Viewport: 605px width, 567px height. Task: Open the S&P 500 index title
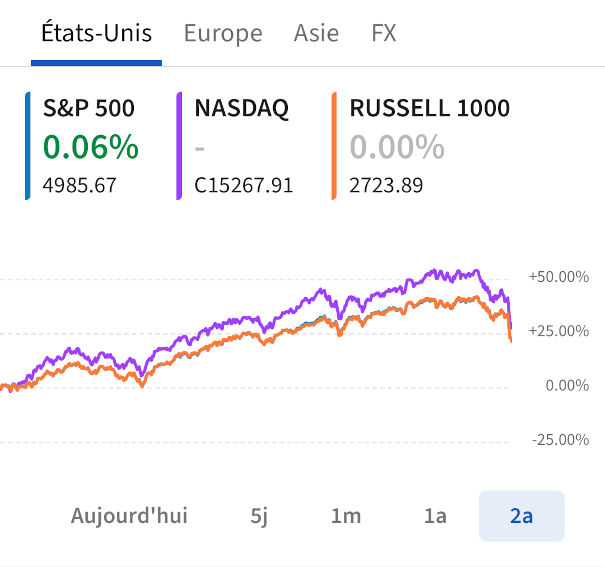click(x=88, y=108)
